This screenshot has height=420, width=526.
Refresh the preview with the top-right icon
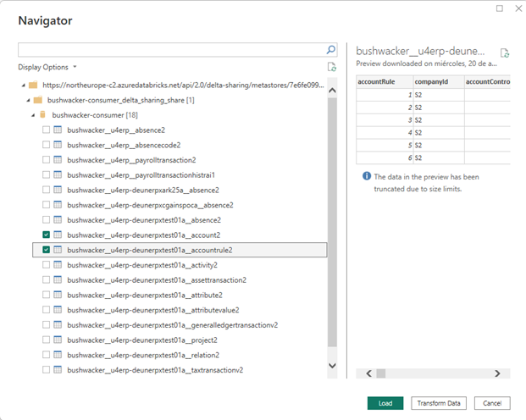505,53
